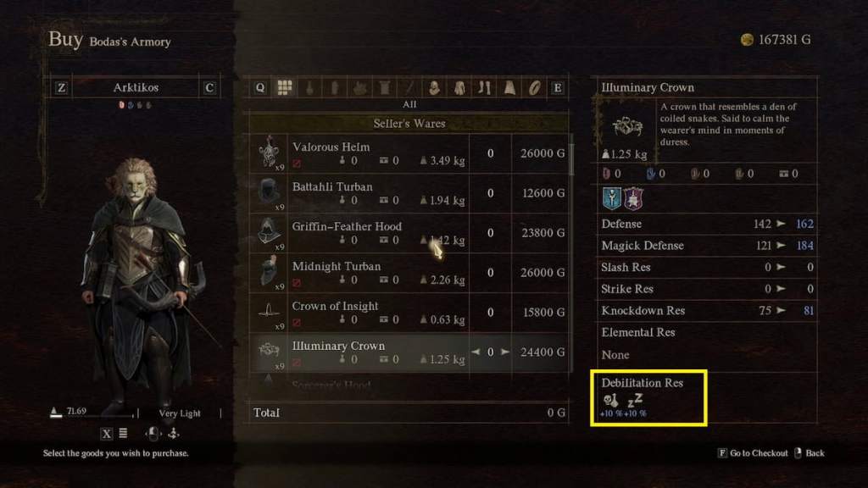
Task: Decrease Illuminary Crown quantity with left arrow
Action: click(476, 352)
